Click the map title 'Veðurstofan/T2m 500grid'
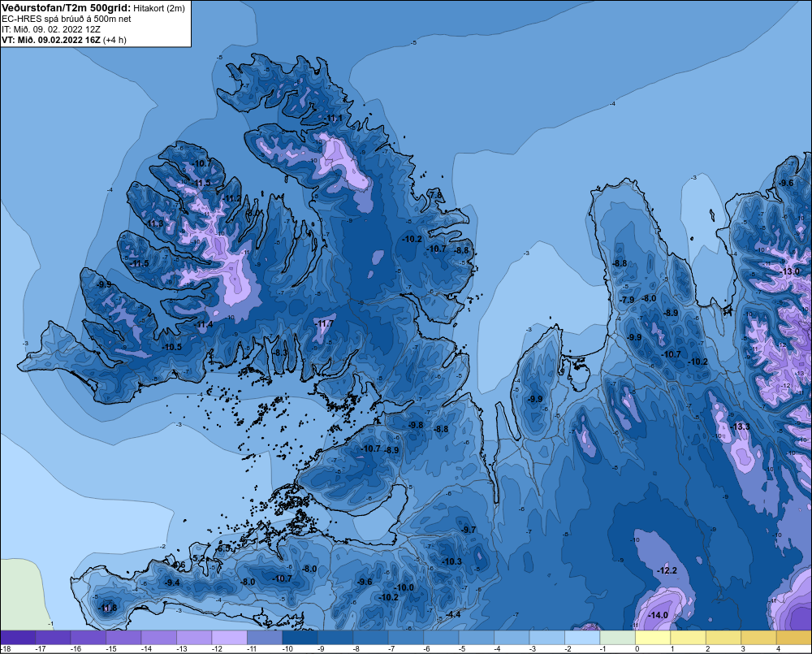The image size is (812, 654). (67, 7)
